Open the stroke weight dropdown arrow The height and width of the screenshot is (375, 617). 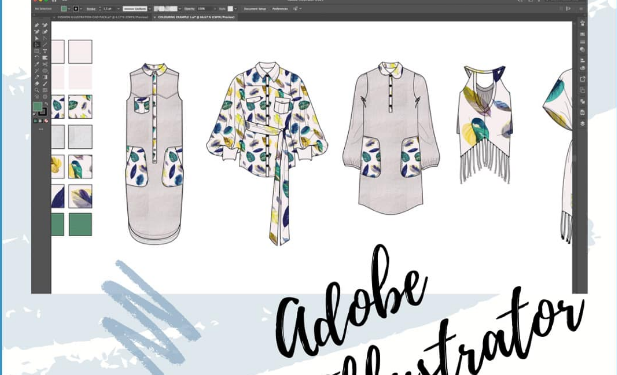[118, 9]
